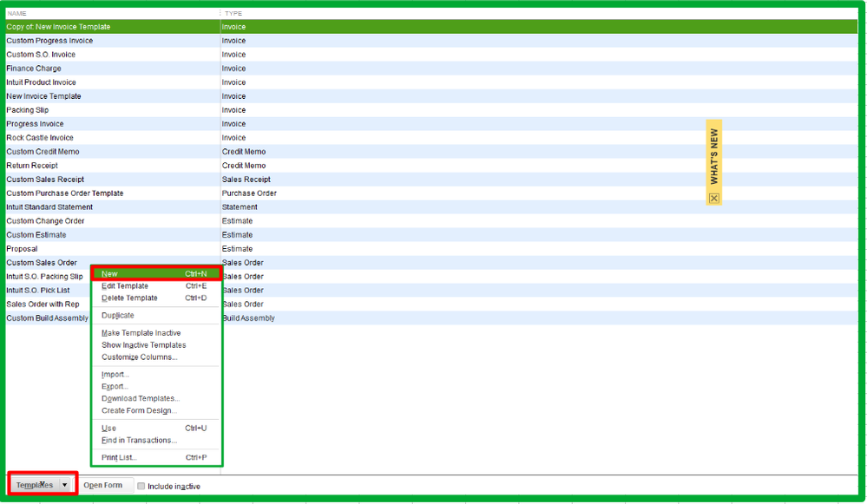Select Custom Purchase Order Template row
Viewport: 867px width, 504px height.
[431, 193]
